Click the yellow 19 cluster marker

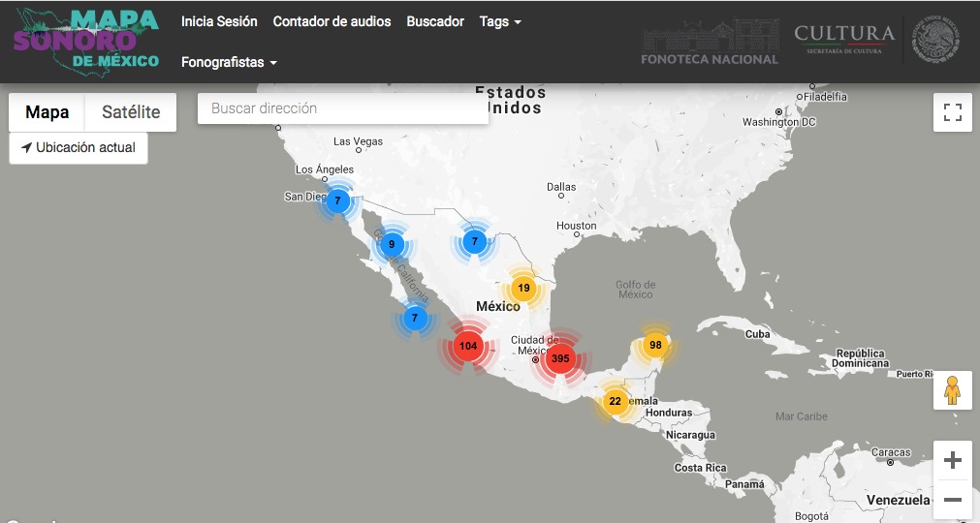pyautogui.click(x=523, y=288)
